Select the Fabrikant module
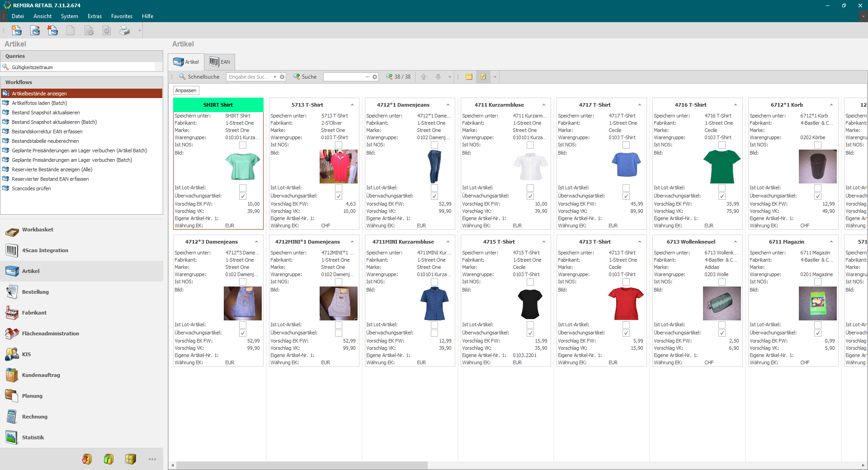 (34, 313)
